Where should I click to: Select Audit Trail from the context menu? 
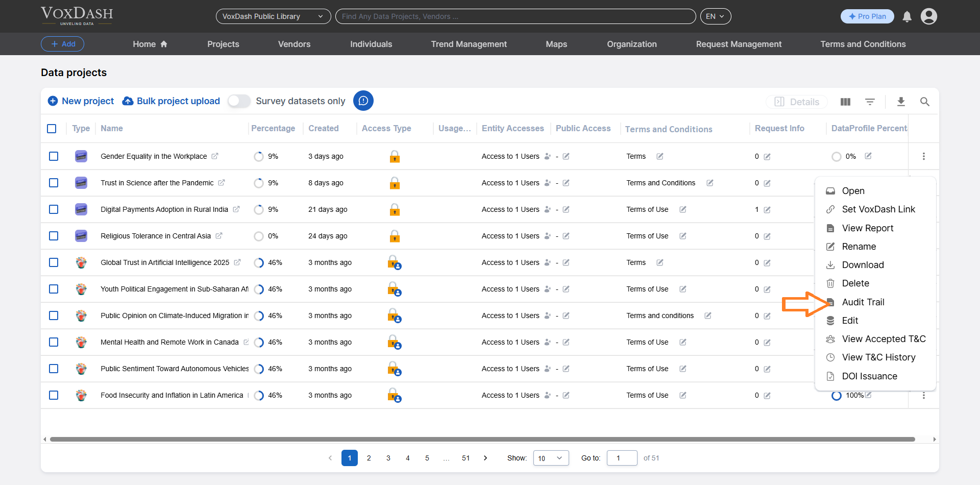(x=863, y=302)
